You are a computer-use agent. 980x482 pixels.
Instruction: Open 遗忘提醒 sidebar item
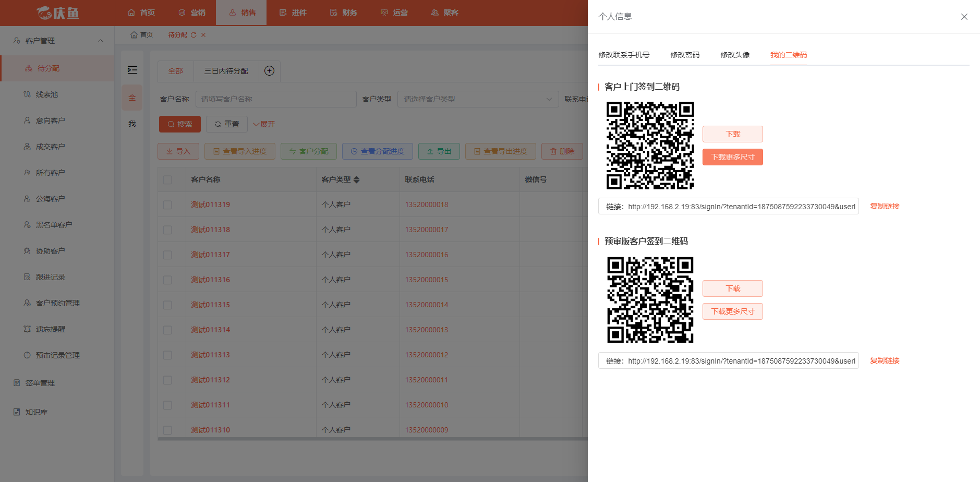point(57,329)
